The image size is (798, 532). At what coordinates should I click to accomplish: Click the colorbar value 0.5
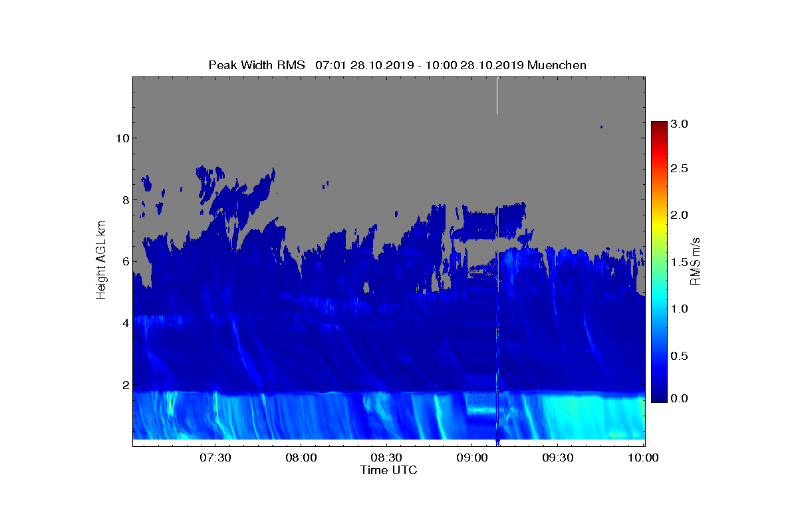click(x=680, y=356)
